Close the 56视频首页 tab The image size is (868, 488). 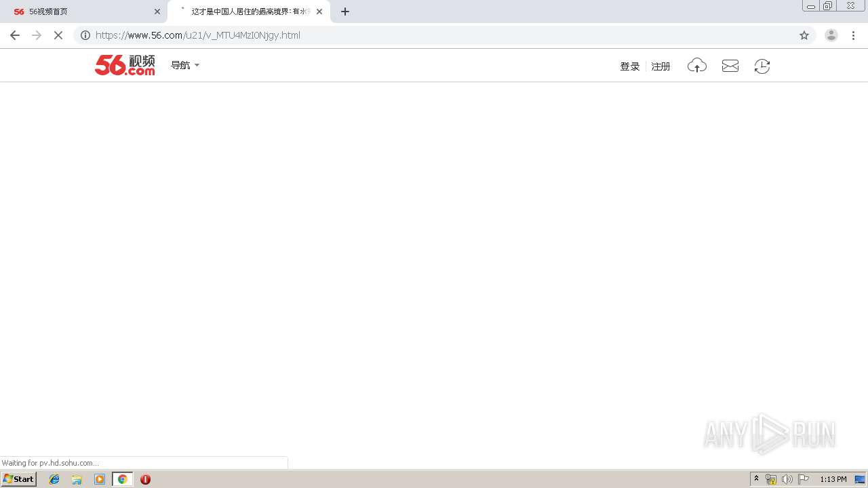(x=157, y=12)
